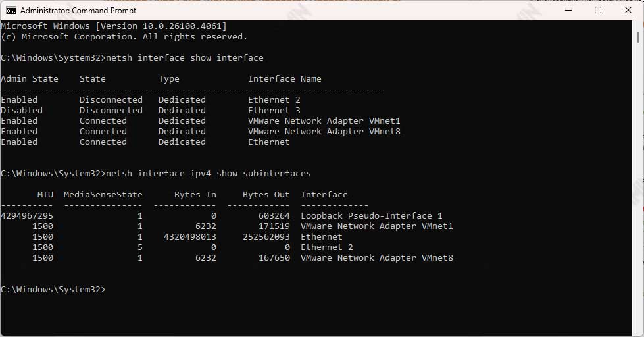Viewport: 644px width, 337px height.
Task: Click the 'MTU' column header
Action: coord(45,194)
